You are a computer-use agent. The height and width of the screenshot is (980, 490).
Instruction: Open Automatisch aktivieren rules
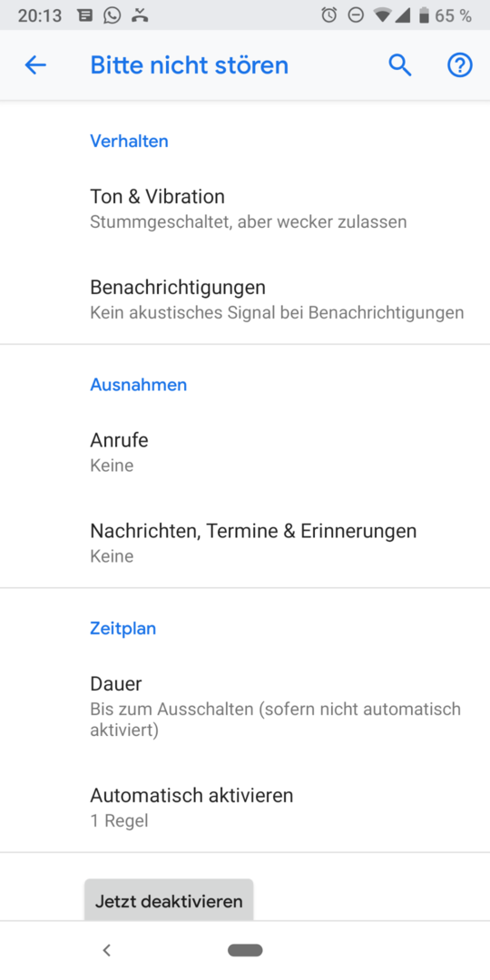pos(245,808)
